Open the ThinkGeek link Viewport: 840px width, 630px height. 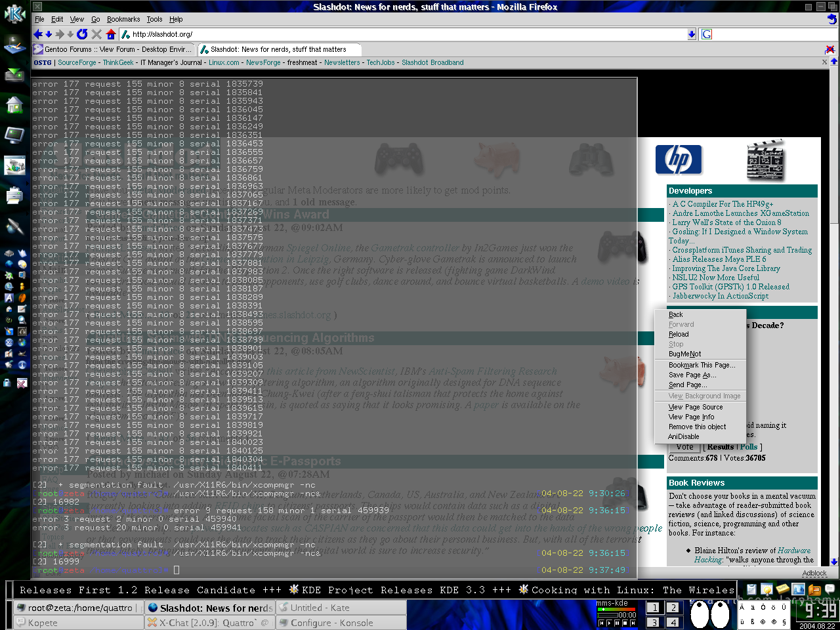tap(118, 62)
